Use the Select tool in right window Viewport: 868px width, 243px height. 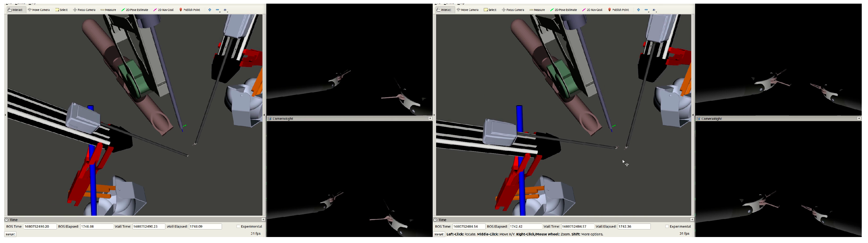tap(490, 10)
